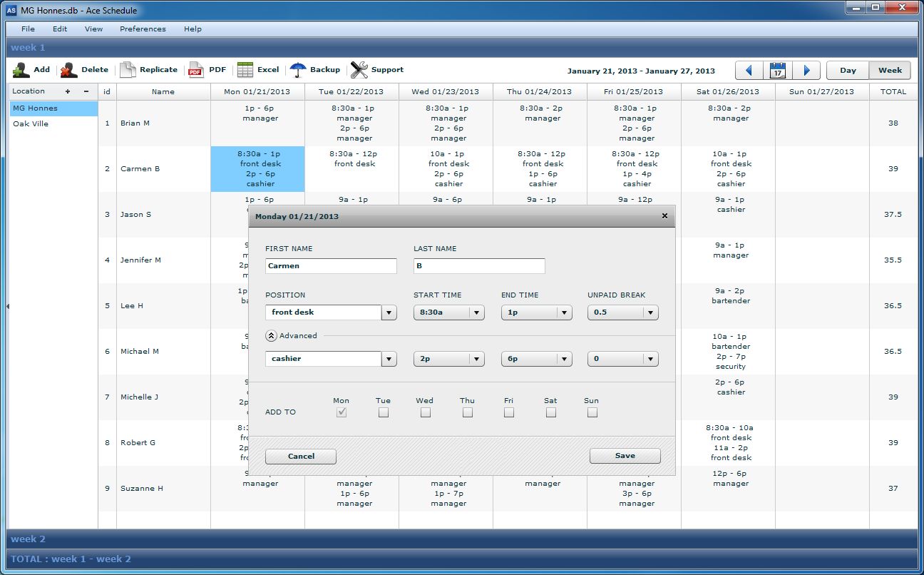Viewport: 924px width, 575px height.
Task: Tick the Fri checkbox in Add To
Action: pos(509,412)
